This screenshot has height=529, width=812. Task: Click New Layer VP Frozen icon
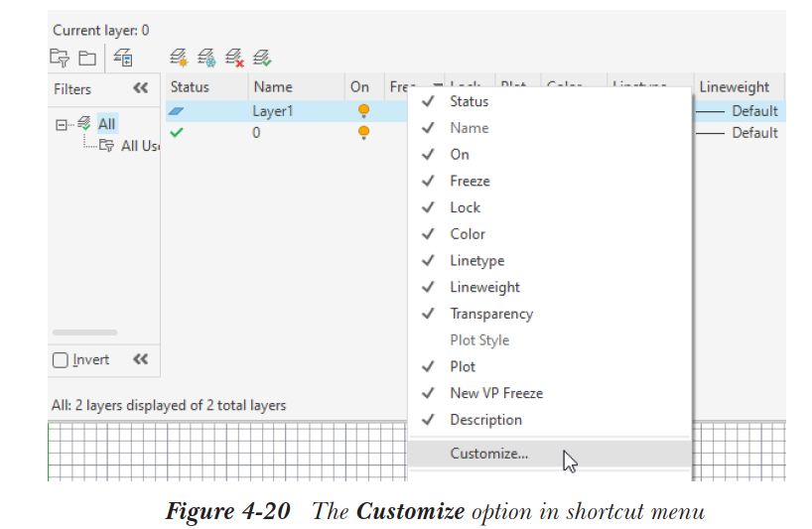tap(206, 58)
